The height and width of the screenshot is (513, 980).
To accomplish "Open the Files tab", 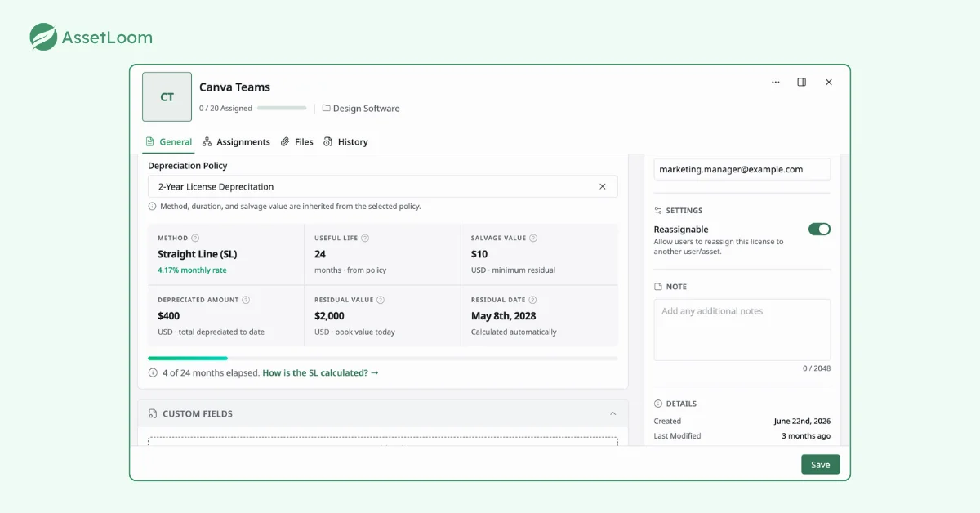I will [297, 142].
